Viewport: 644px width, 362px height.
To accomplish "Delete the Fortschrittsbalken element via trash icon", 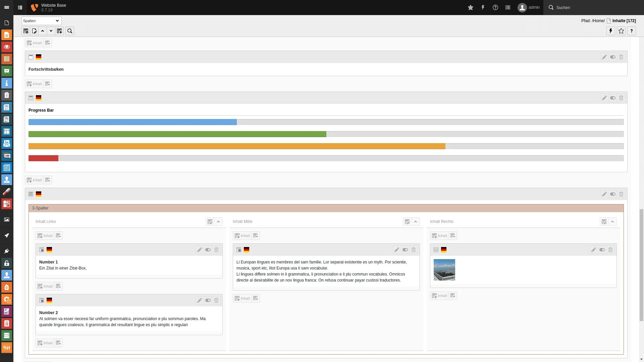I will [x=621, y=57].
